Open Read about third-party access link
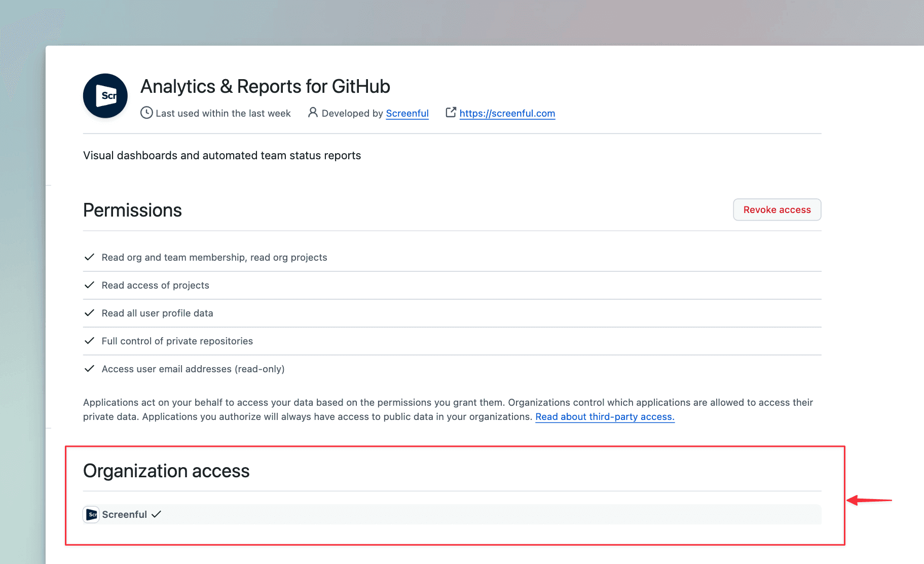This screenshot has height=564, width=924. click(605, 416)
